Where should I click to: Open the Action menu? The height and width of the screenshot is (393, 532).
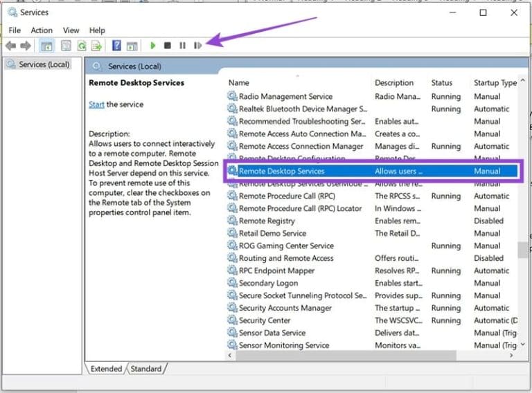[42, 30]
